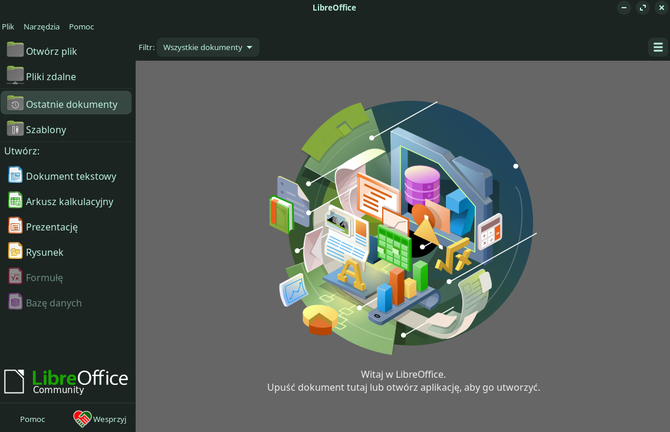Screen dimensions: 670x432
Task: Click the heart handshake donate icon
Action: point(82,419)
